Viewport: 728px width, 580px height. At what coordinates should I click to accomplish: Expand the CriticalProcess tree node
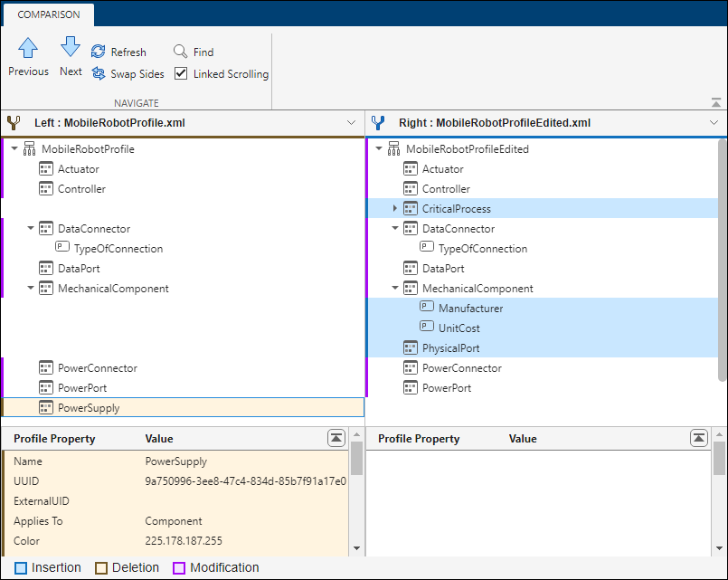[x=394, y=209]
